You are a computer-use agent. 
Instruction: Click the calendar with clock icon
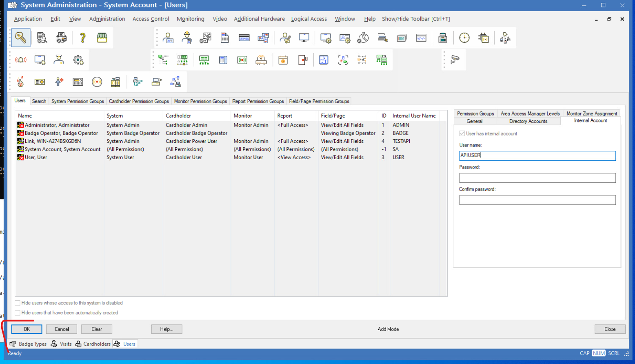click(x=283, y=60)
